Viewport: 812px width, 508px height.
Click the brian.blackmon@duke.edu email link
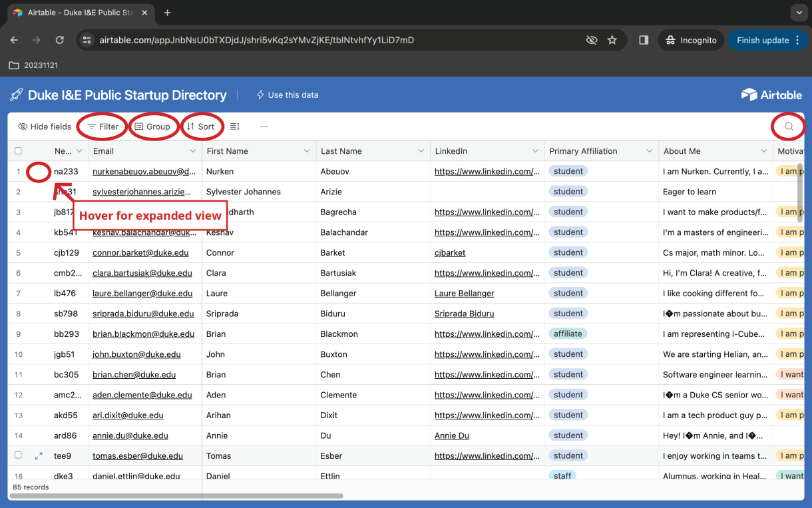(x=144, y=334)
